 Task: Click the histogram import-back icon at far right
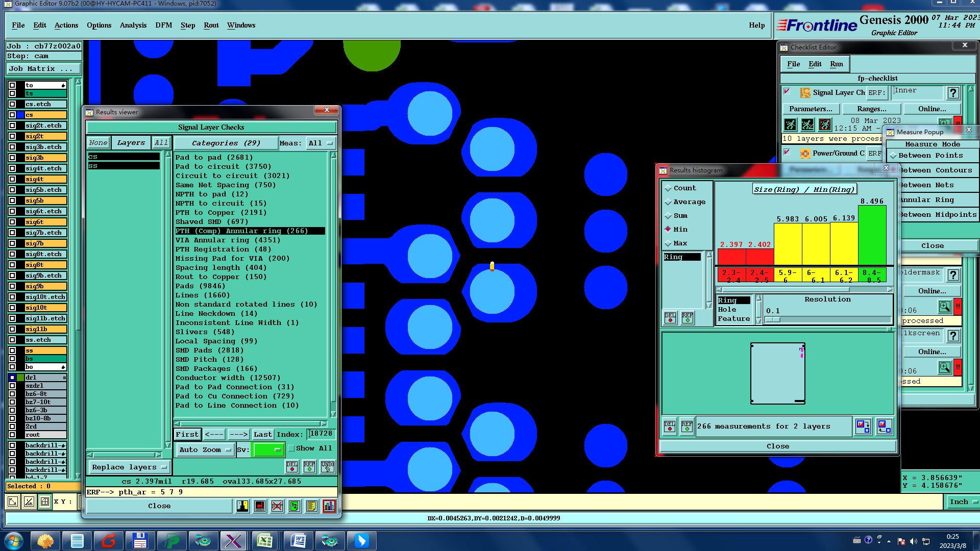pos(884,427)
